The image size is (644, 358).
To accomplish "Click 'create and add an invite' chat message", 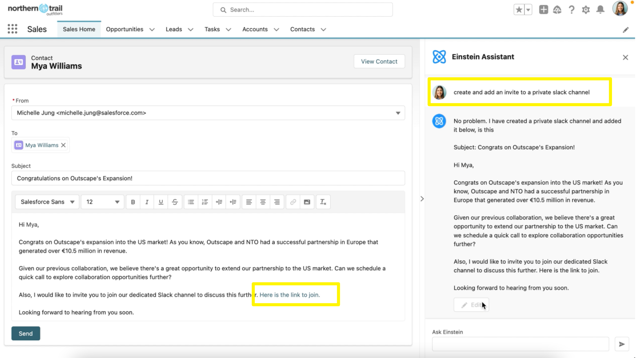I will click(x=521, y=92).
